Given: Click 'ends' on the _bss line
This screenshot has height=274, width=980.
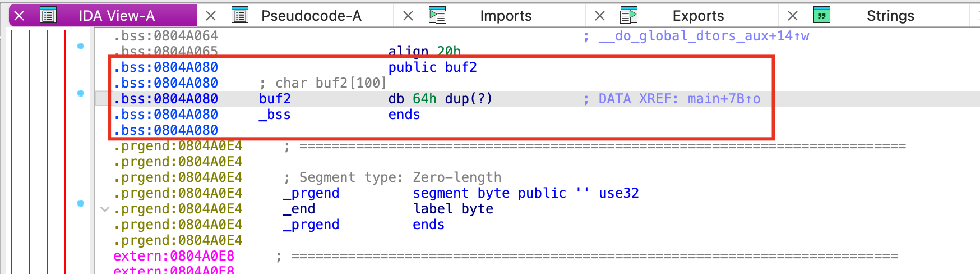Looking at the screenshot, I should pos(404,115).
